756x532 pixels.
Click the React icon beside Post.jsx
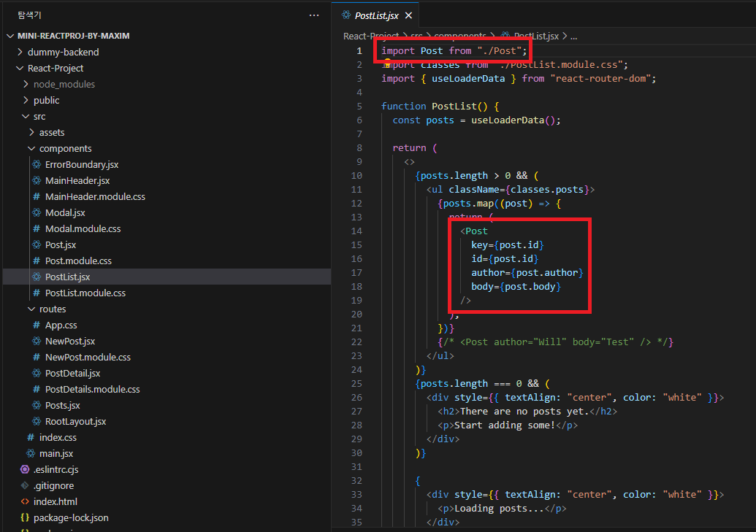pos(37,244)
